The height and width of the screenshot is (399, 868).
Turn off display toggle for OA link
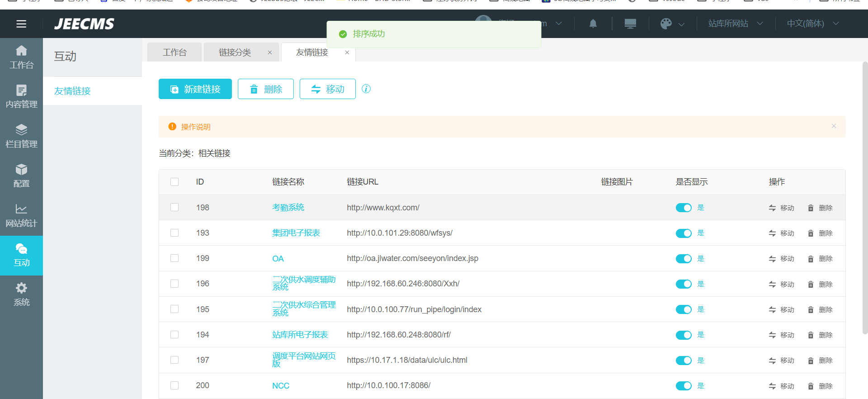click(x=683, y=259)
